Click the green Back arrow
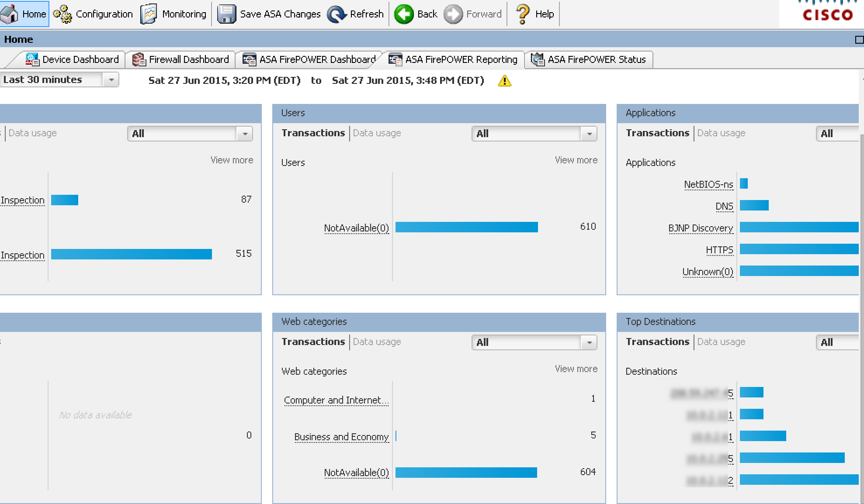This screenshot has height=504, width=864. [404, 14]
